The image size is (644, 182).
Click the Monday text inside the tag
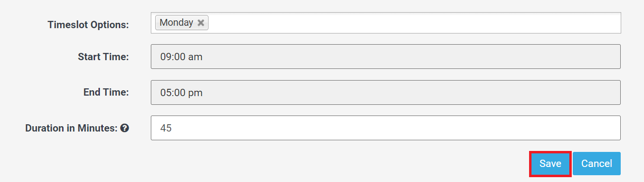pos(177,23)
